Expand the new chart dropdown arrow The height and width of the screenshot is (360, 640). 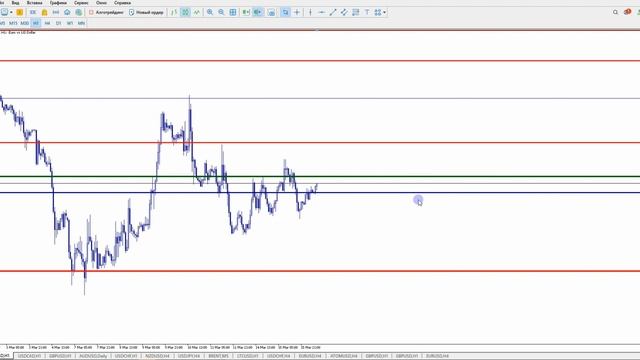click(x=11, y=12)
